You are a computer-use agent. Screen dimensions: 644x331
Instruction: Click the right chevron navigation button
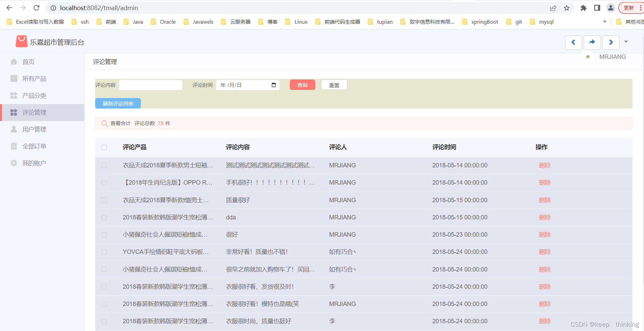[610, 42]
